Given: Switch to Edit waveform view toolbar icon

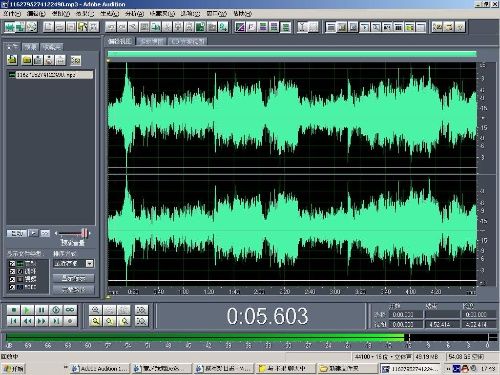Looking at the screenshot, I should [10, 27].
